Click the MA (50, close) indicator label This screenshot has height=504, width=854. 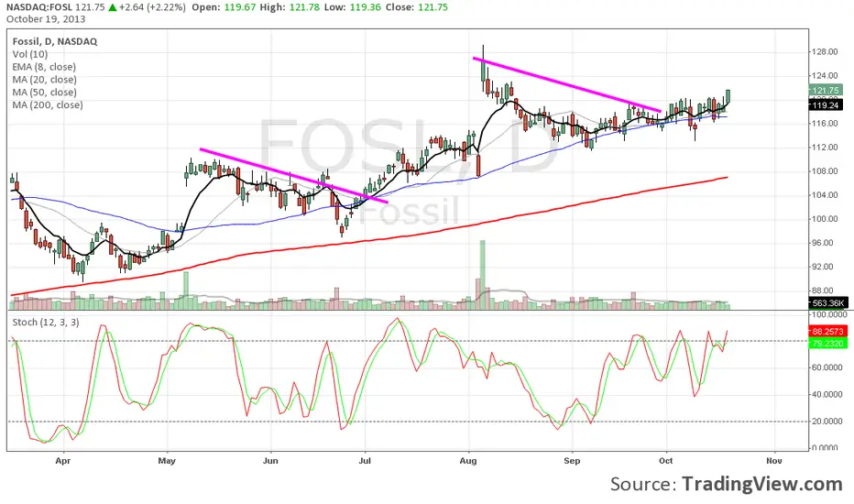click(x=44, y=92)
